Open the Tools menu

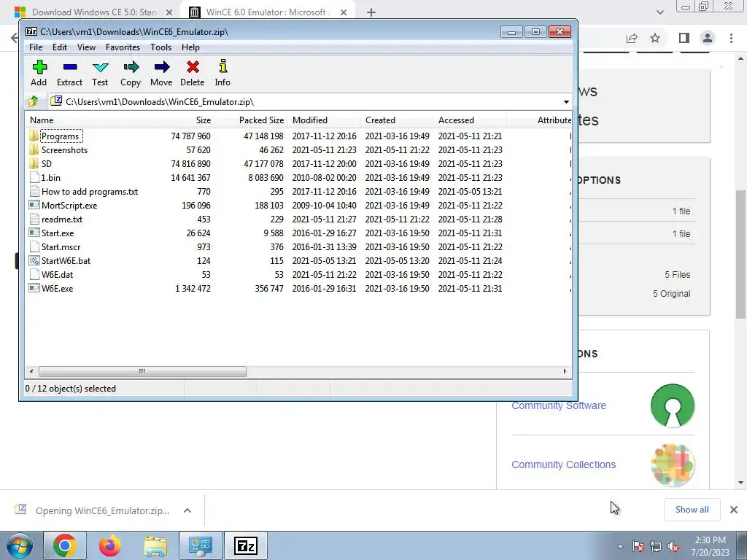tap(160, 47)
